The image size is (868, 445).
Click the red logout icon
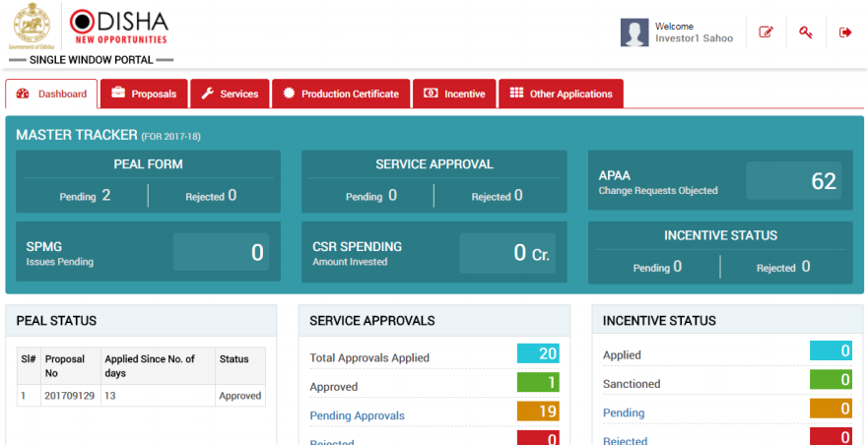point(845,32)
